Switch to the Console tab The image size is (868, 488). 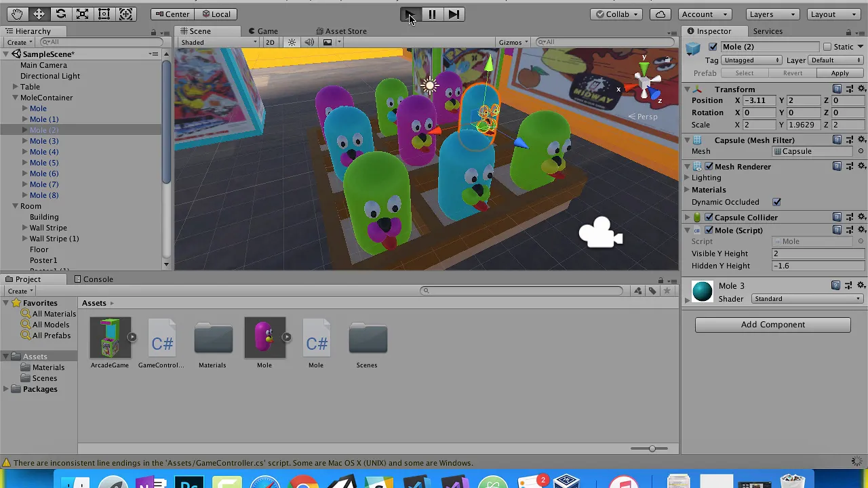[94, 279]
